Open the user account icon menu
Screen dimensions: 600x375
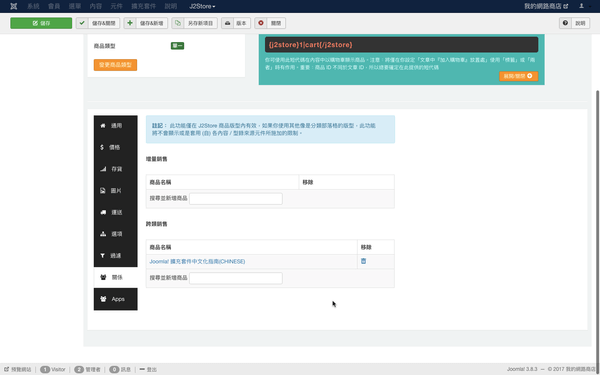(583, 6)
